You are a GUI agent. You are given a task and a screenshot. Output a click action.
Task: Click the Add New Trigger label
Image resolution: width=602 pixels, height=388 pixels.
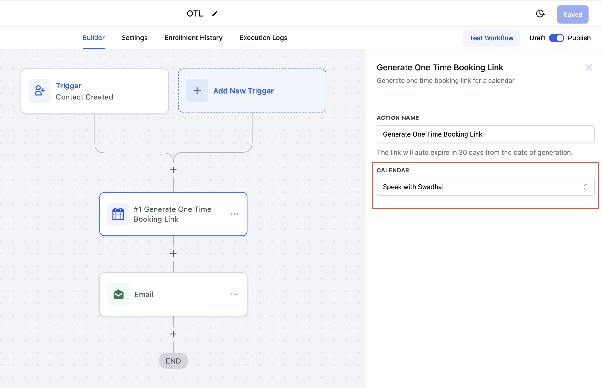[x=243, y=91]
